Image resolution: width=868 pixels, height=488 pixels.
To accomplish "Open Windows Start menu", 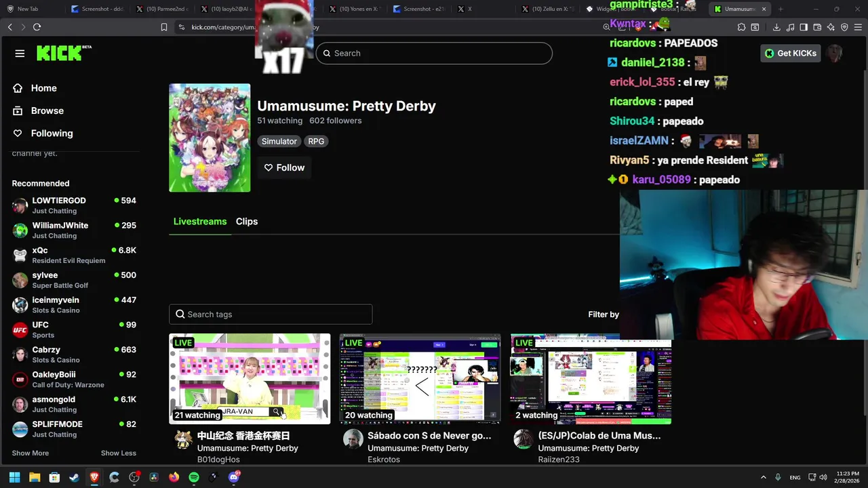I will (14, 477).
